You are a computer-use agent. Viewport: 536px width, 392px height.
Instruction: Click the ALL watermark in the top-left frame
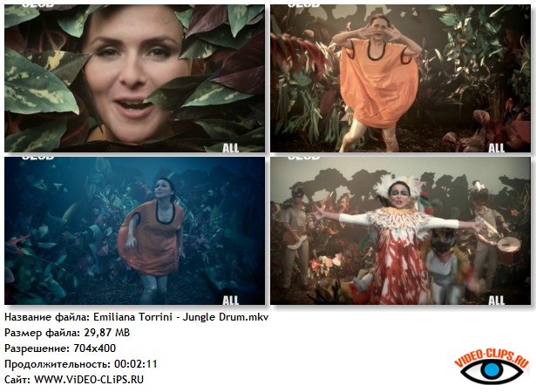(x=231, y=148)
